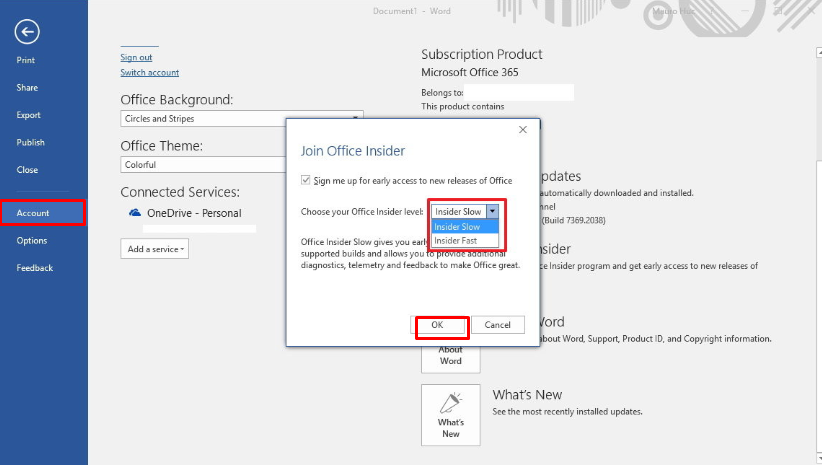This screenshot has height=466, width=822.
Task: Open the Print page in sidebar
Action: pos(26,60)
